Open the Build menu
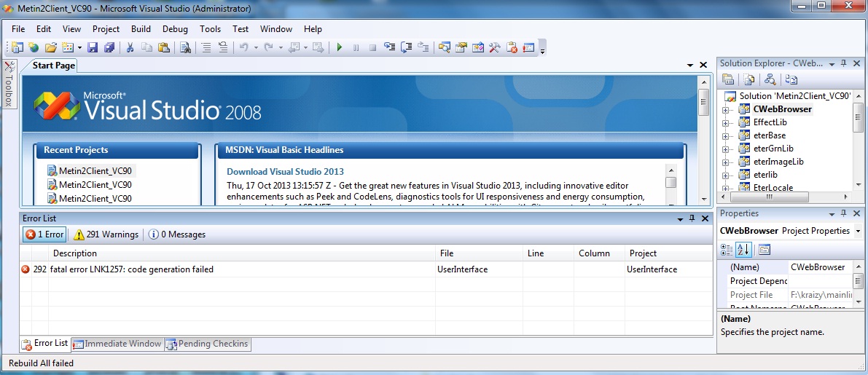This screenshot has height=375, width=868. [141, 28]
